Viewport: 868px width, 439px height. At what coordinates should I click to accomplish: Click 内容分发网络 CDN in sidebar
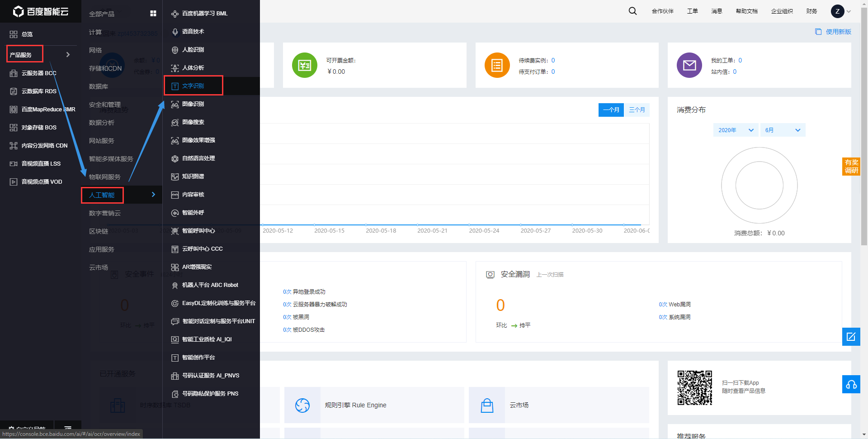44,146
